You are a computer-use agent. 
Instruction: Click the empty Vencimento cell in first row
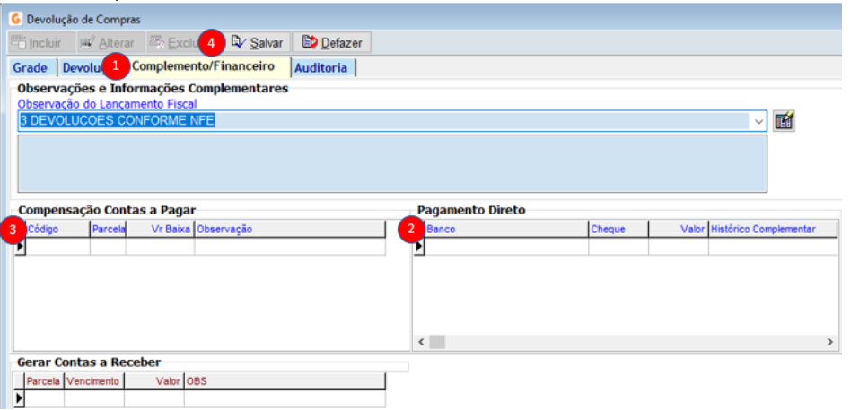pyautogui.click(x=94, y=398)
